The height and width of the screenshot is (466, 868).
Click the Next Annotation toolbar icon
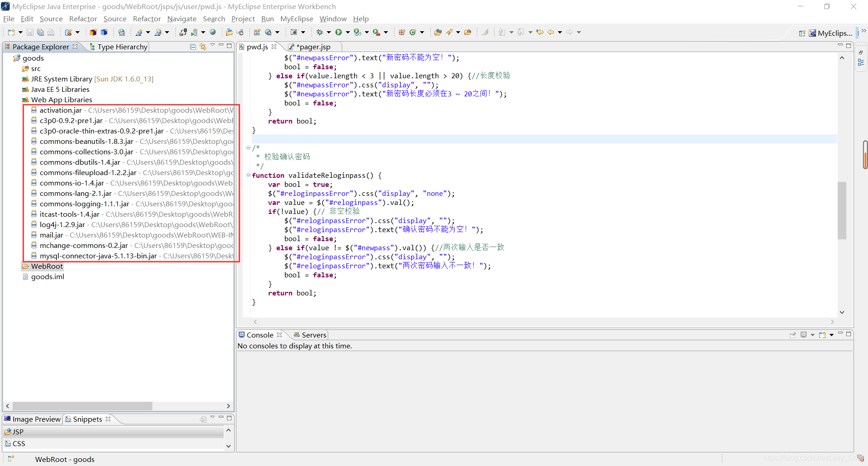(502, 32)
